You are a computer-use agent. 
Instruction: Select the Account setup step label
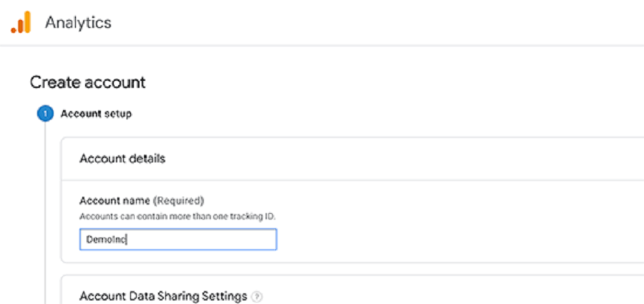click(96, 114)
